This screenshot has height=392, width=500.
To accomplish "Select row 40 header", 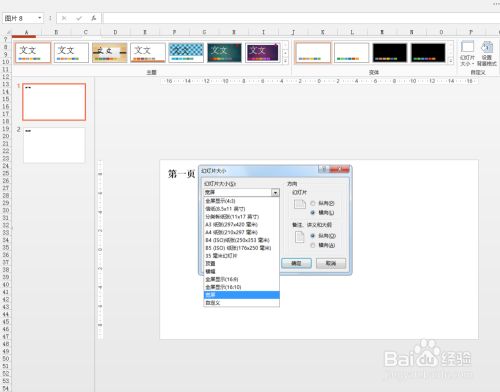I will (6, 285).
